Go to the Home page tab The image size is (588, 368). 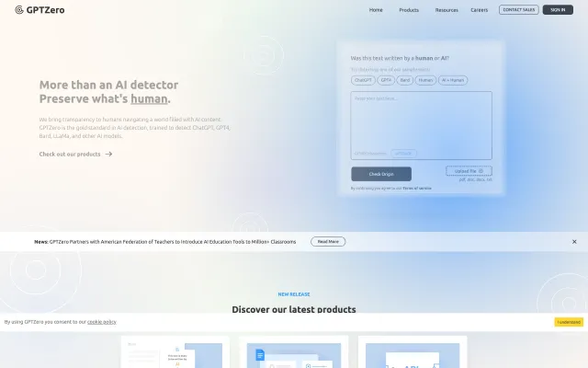[376, 10]
